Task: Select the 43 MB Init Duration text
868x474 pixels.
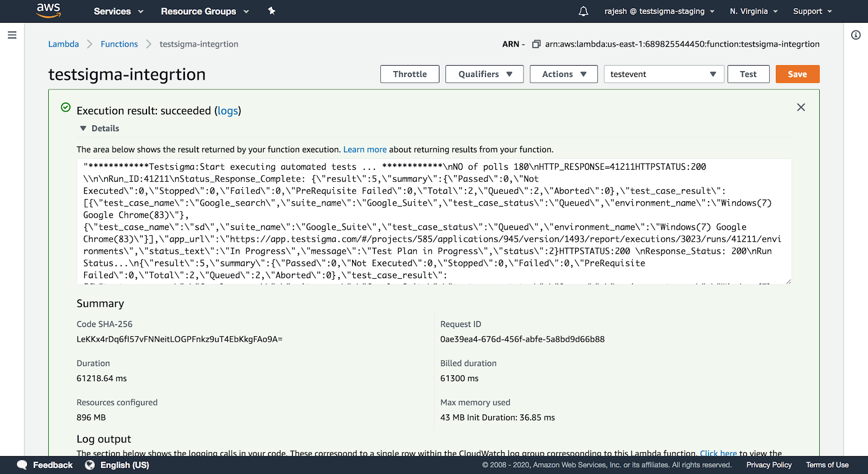Action: (497, 418)
